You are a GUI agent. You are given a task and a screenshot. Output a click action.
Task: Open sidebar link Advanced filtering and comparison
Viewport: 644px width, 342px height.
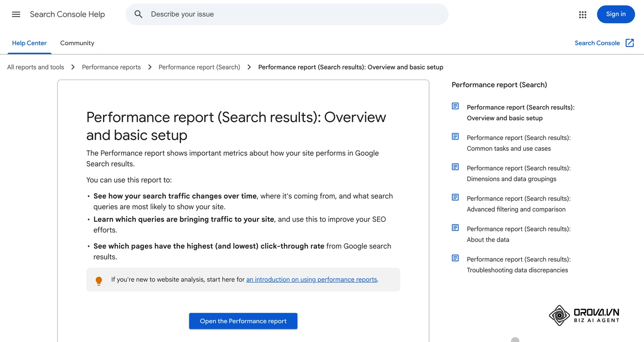[519, 204]
